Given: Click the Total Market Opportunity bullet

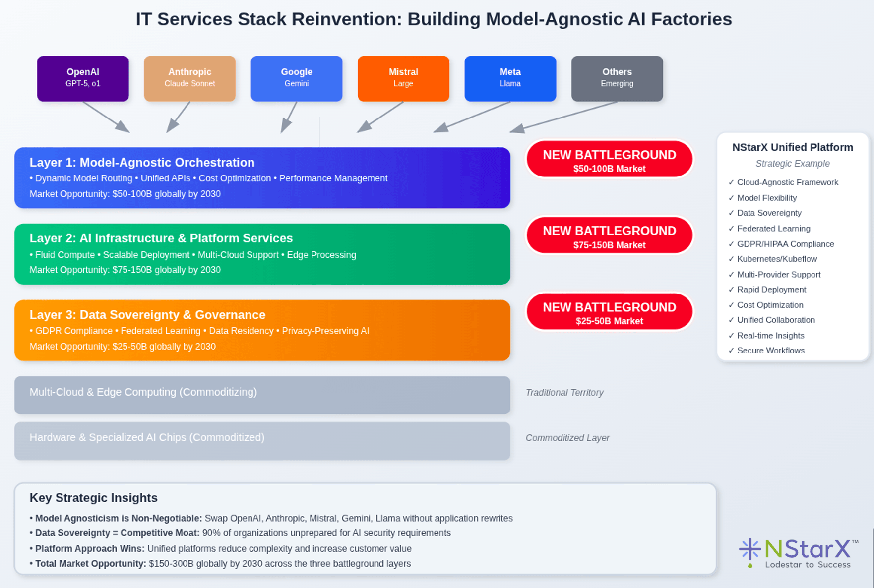Looking at the screenshot, I should click(220, 564).
